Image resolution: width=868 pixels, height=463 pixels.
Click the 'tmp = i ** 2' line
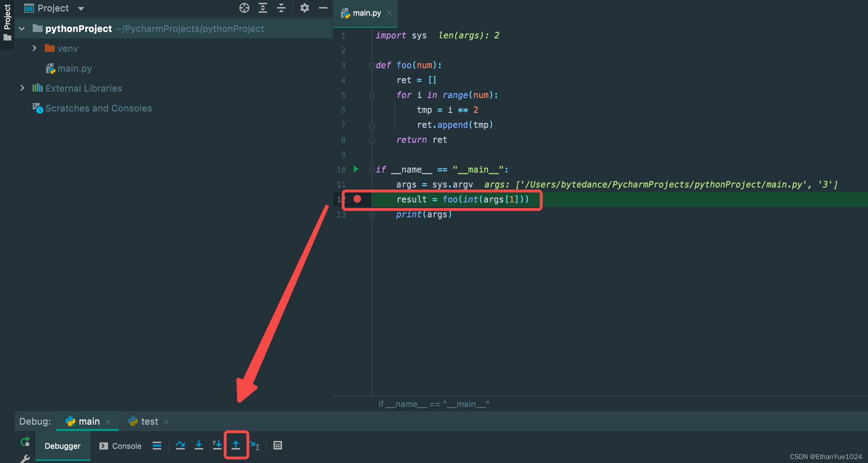point(447,110)
